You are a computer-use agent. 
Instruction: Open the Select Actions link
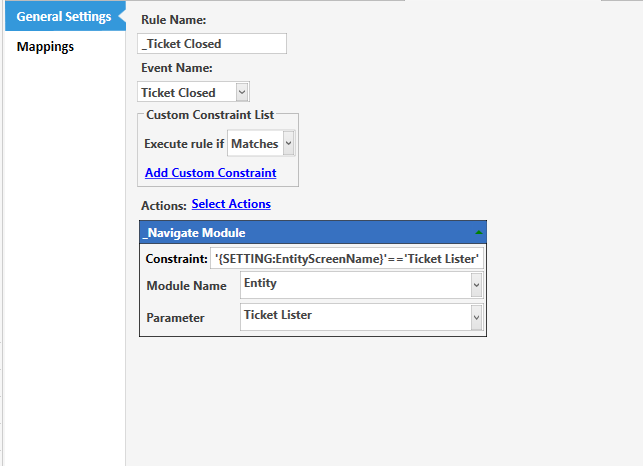pos(231,204)
